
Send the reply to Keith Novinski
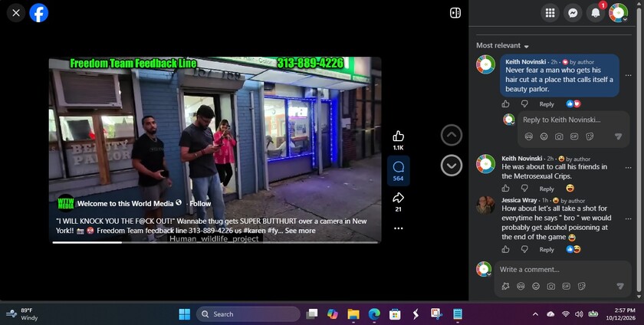618,136
